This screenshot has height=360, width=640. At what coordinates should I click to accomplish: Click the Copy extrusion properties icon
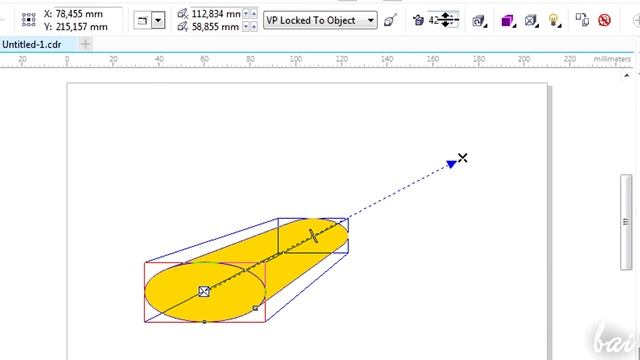[582, 20]
